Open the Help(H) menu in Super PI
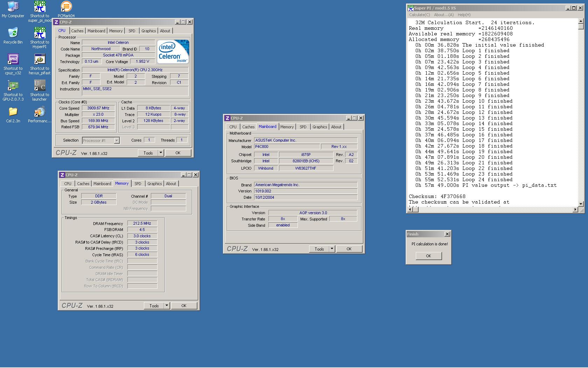Screen dimensions: 588x368 point(464,15)
